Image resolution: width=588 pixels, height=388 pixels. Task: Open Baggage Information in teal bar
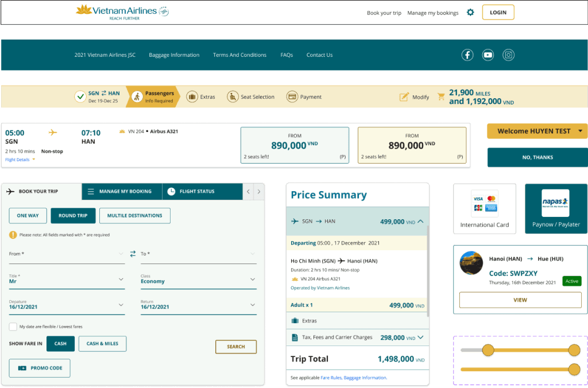point(174,55)
